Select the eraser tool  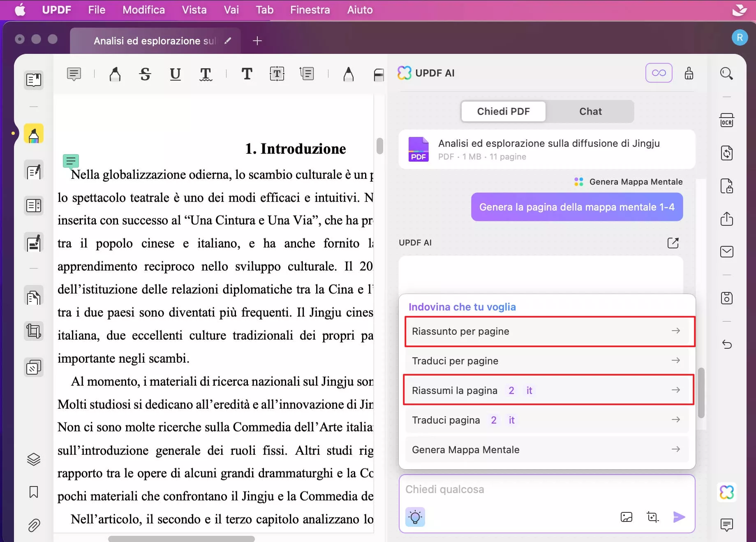click(379, 75)
